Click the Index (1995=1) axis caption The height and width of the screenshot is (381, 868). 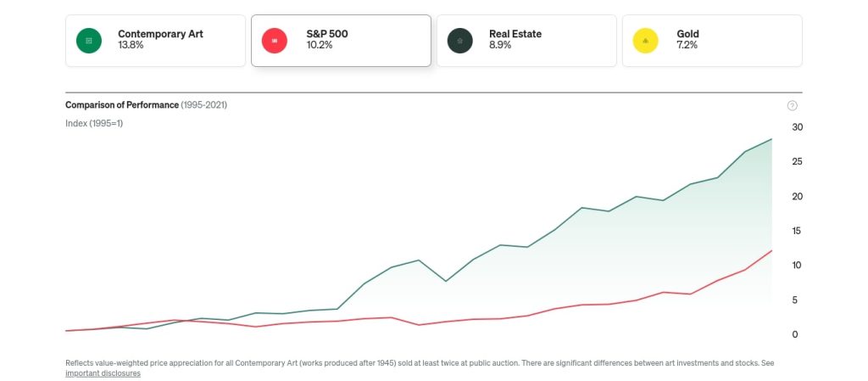94,124
